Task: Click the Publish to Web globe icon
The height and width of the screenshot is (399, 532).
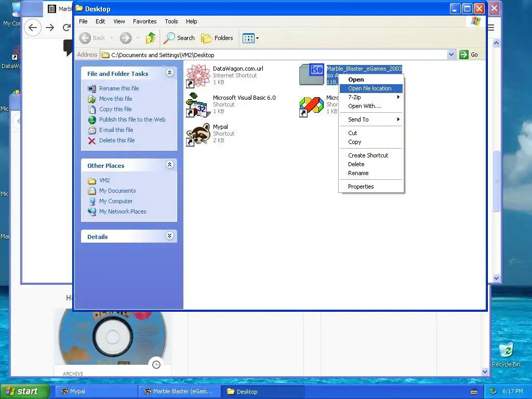Action: point(92,120)
